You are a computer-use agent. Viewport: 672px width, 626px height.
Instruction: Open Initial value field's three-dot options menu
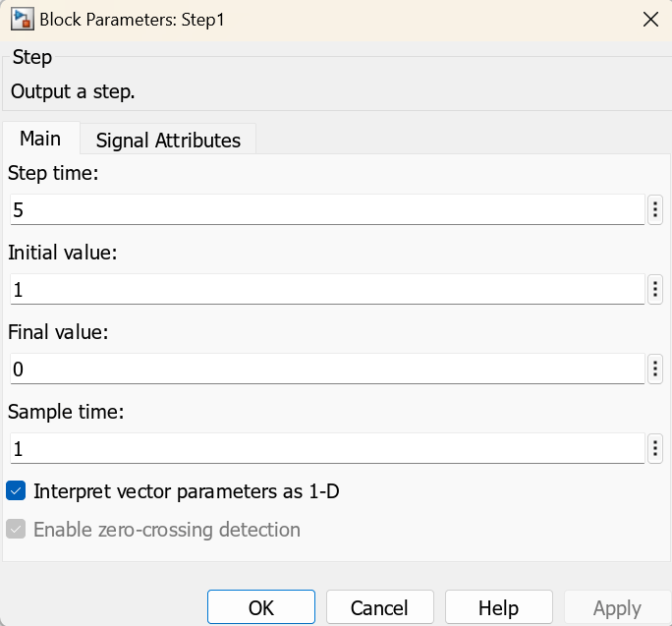coord(655,289)
